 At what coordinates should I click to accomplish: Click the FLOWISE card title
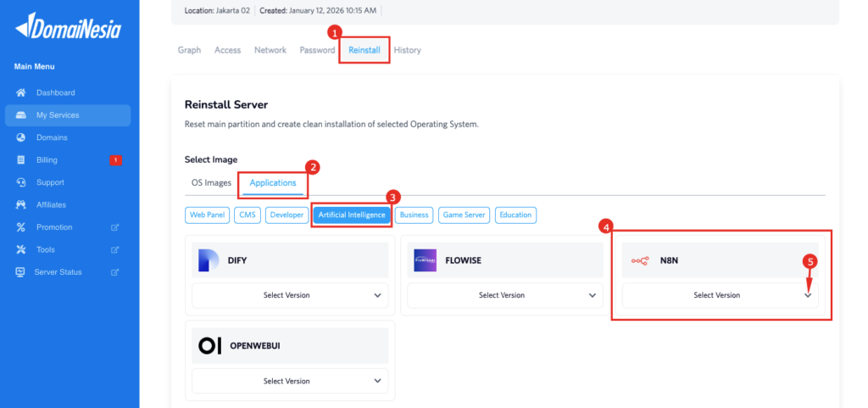point(464,260)
